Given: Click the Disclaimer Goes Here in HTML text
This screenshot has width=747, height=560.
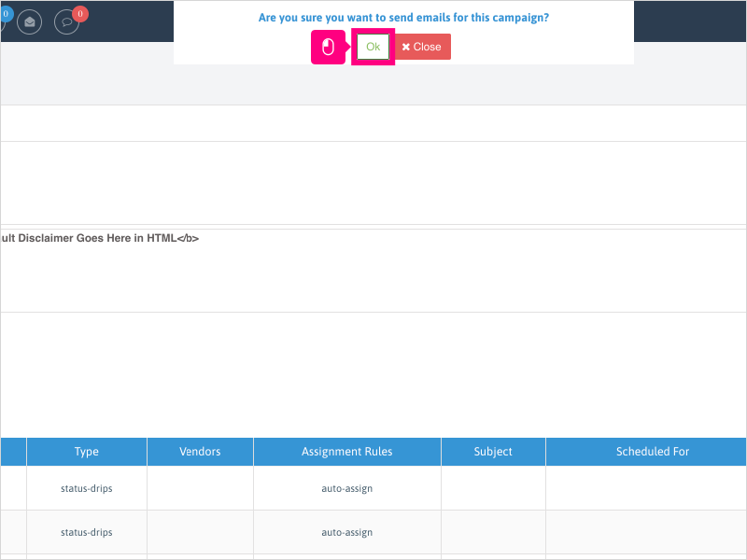Looking at the screenshot, I should [100, 238].
